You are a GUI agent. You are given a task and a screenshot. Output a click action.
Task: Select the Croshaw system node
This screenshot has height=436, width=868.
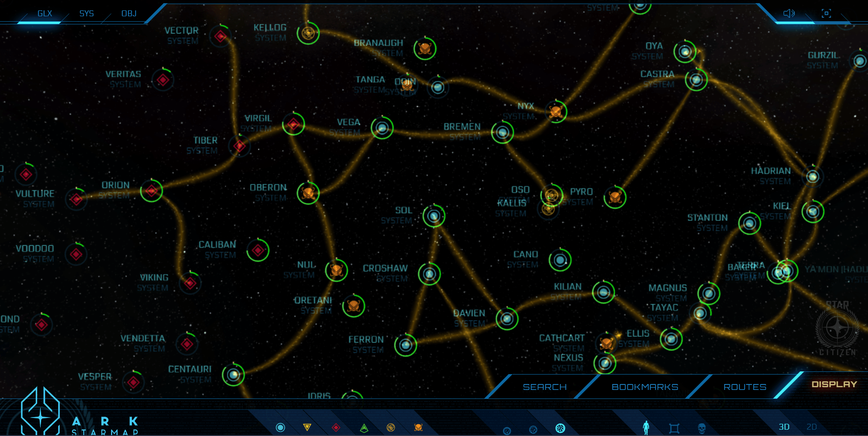[429, 274]
